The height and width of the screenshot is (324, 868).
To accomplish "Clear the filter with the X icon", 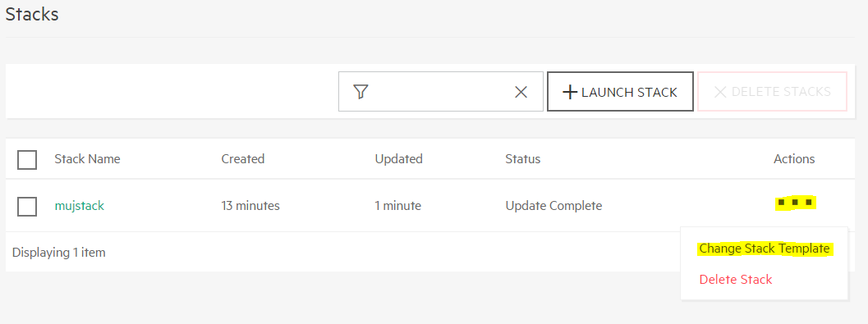I will 521,92.
